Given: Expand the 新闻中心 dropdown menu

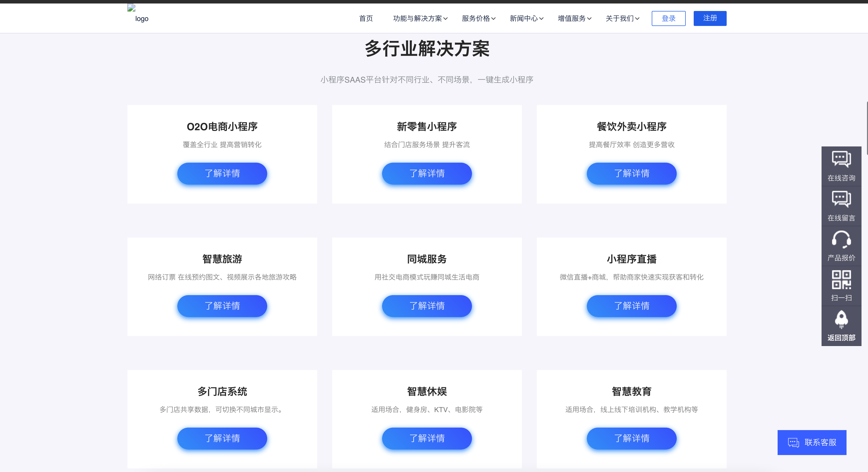Looking at the screenshot, I should [526, 18].
